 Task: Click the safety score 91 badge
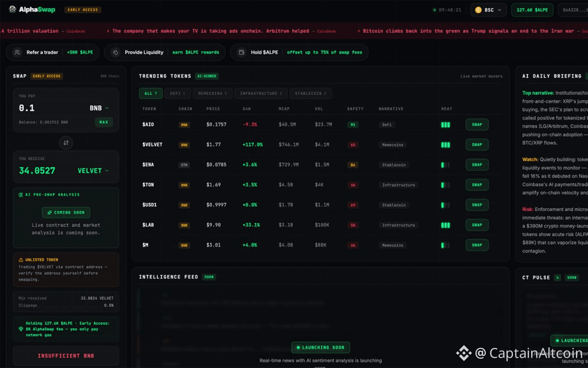coord(353,125)
